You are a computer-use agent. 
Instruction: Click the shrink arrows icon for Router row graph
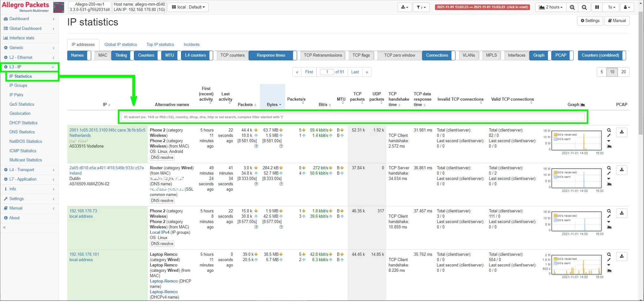click(609, 173)
